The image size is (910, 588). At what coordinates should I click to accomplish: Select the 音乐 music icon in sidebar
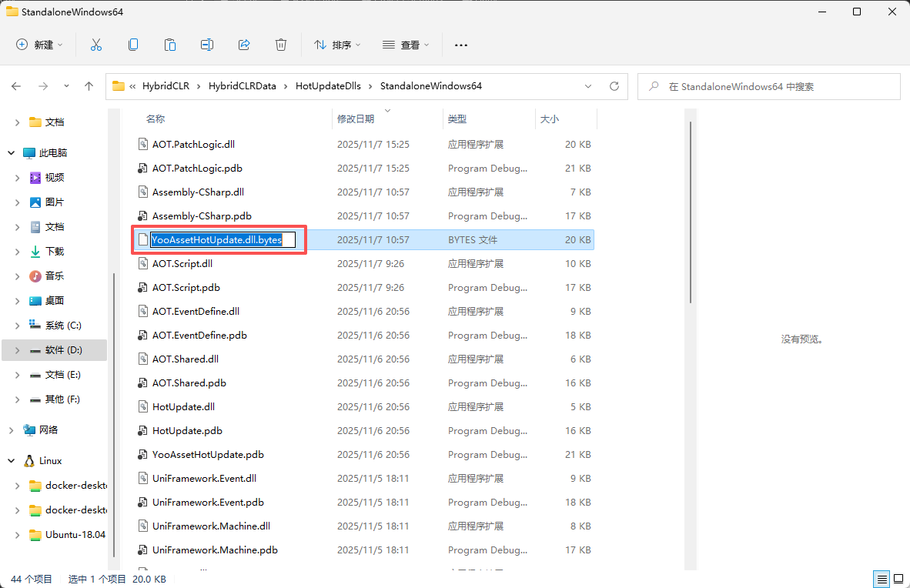point(35,276)
